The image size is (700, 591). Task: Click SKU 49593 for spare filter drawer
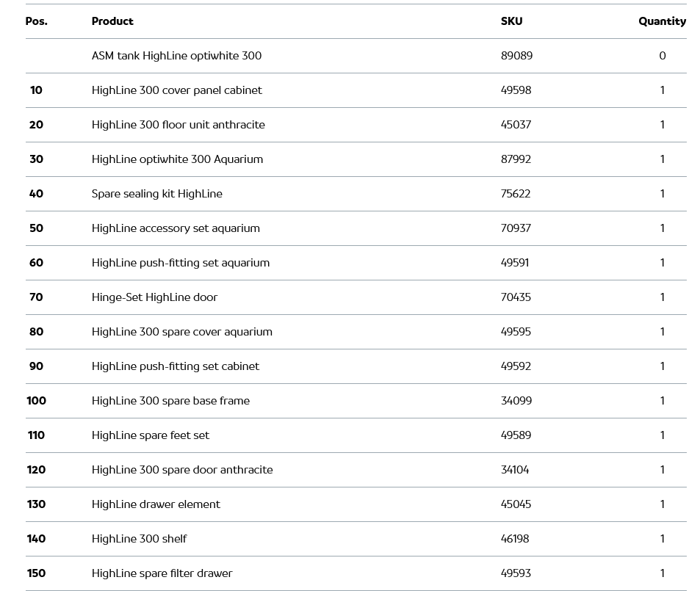(x=516, y=573)
